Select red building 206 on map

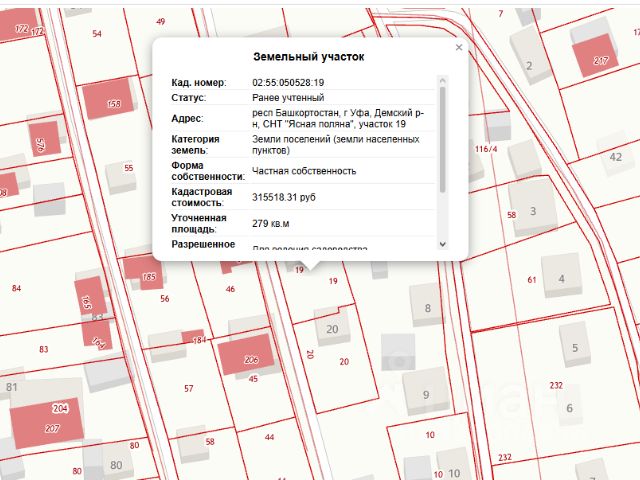(x=246, y=353)
